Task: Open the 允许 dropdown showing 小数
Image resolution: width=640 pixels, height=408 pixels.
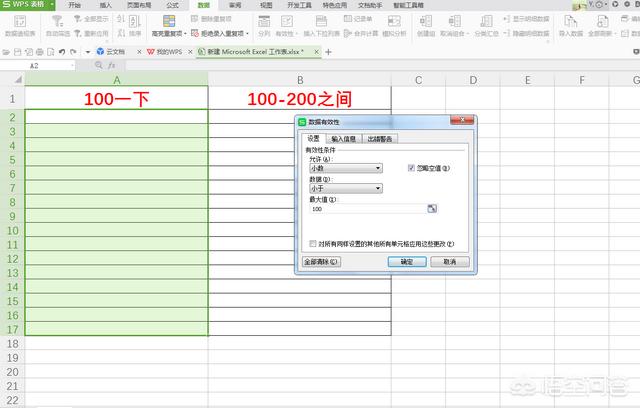Action: pyautogui.click(x=346, y=168)
